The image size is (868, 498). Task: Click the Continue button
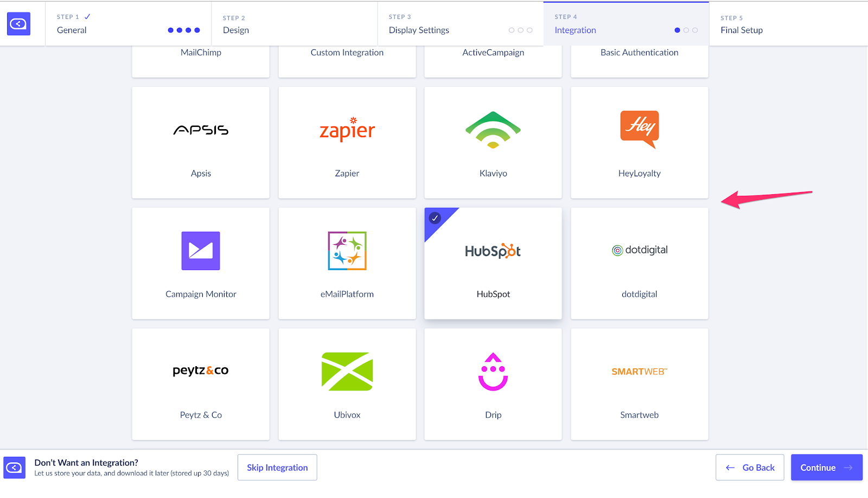pos(827,468)
